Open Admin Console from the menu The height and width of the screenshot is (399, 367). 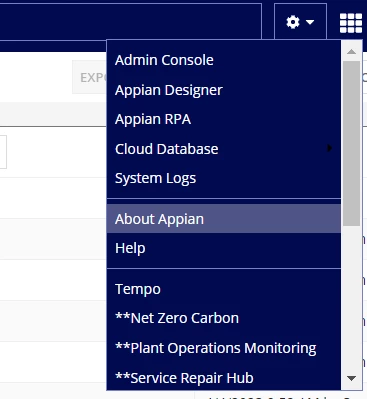click(x=224, y=60)
